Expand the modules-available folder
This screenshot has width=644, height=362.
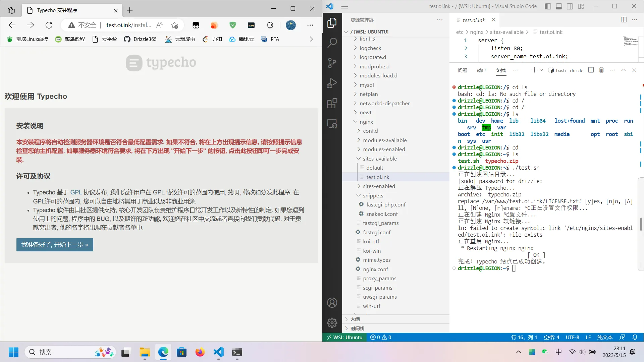pyautogui.click(x=385, y=140)
